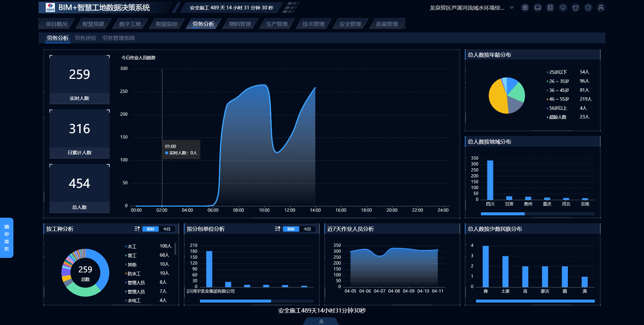Click the 总人数按地域分布 chart scroll slider
This screenshot has height=325, width=644.
502,214
